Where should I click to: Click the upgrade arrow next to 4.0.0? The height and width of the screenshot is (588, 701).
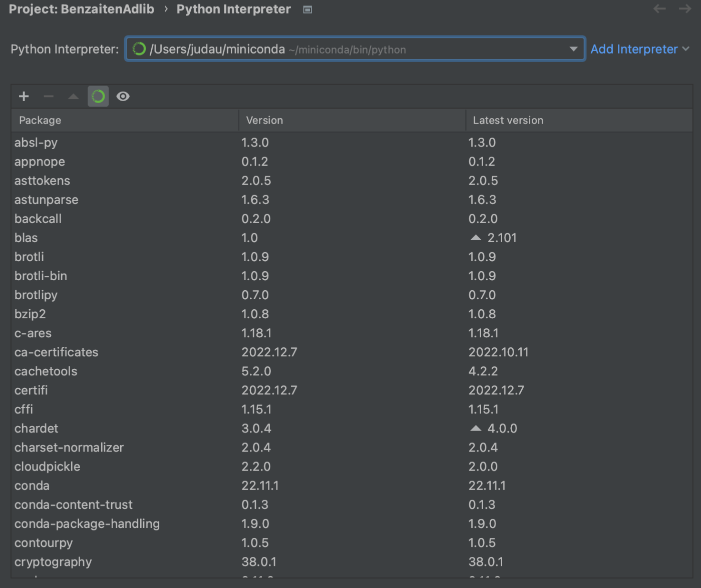coord(476,428)
